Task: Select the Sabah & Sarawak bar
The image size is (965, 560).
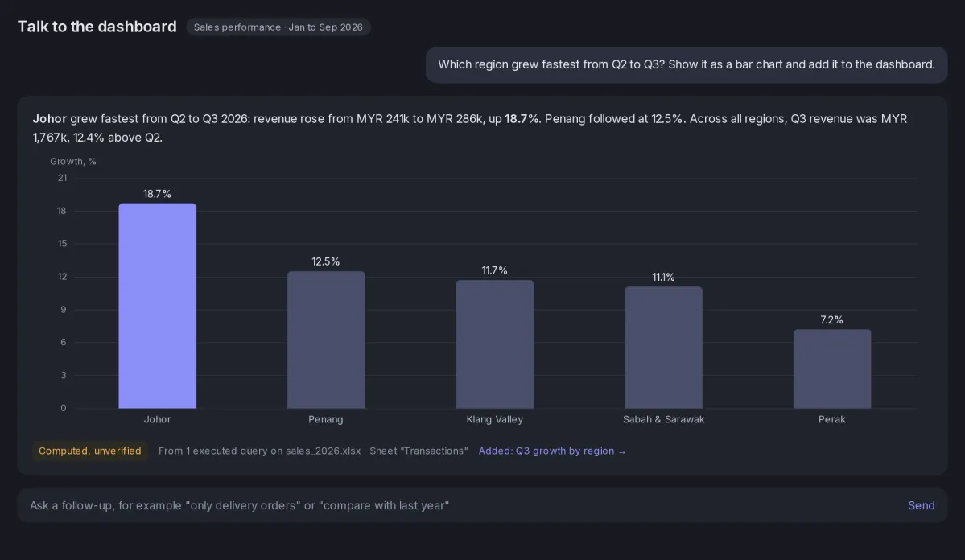Action: click(663, 347)
